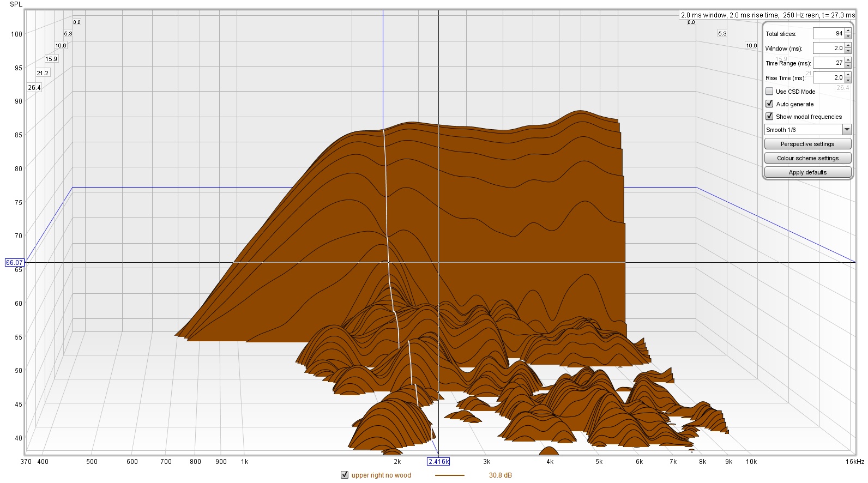Click the 100 SPL axis label
Screen dimensions: 868x483
[16, 34]
